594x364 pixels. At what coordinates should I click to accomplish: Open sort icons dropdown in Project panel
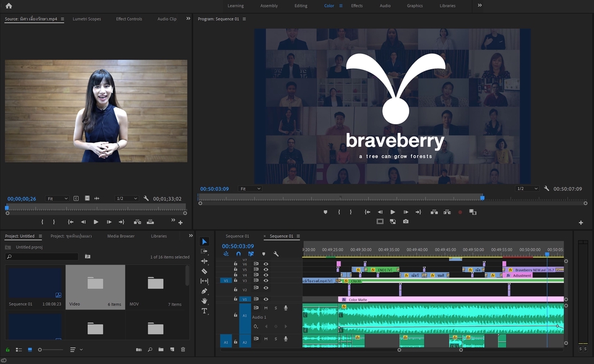click(76, 349)
